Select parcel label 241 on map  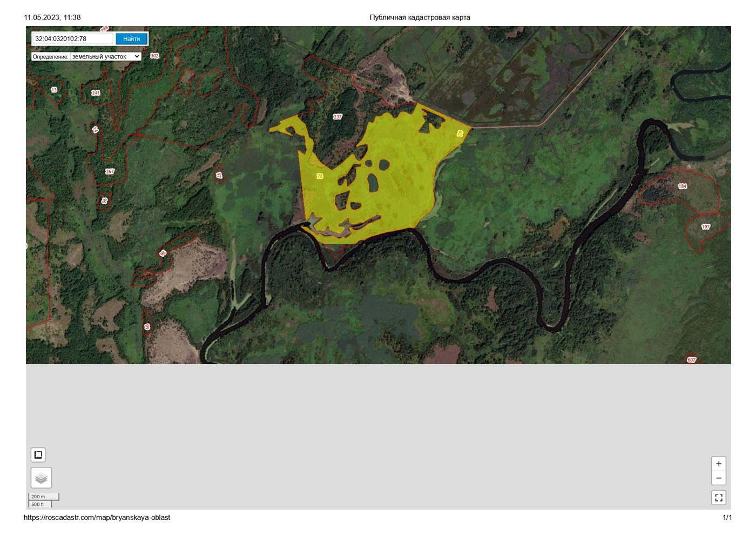tap(96, 93)
